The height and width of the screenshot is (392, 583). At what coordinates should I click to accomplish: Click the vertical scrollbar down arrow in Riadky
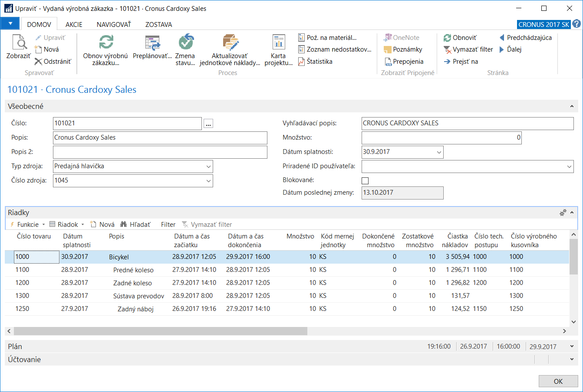click(573, 322)
